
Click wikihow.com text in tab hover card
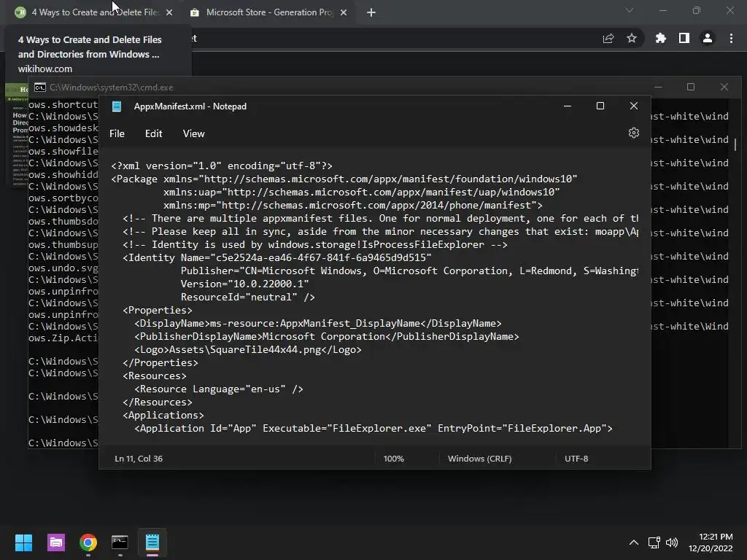45,69
